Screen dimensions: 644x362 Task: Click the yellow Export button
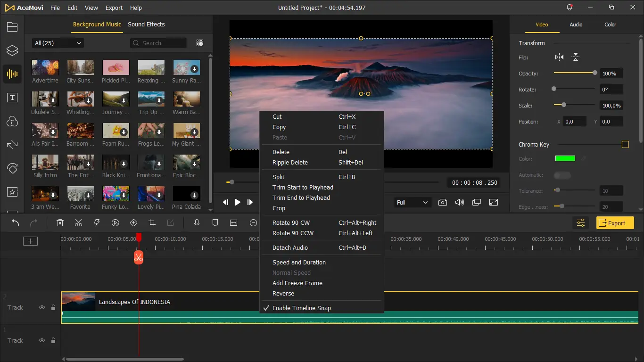pyautogui.click(x=615, y=223)
